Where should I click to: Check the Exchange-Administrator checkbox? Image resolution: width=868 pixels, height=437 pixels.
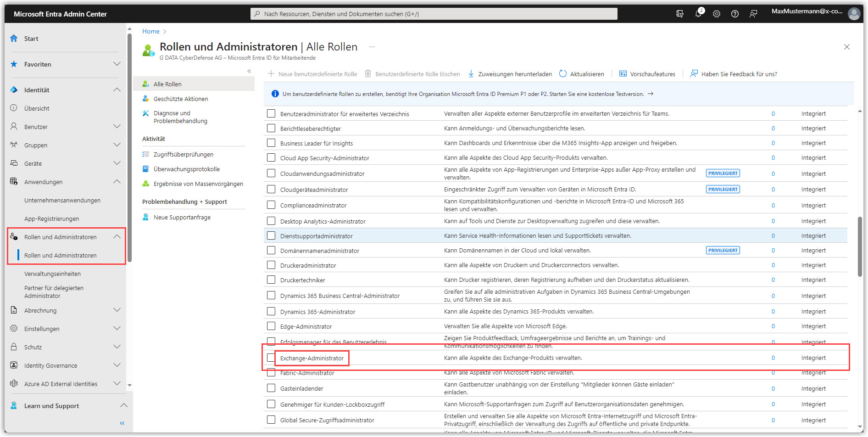coord(271,358)
